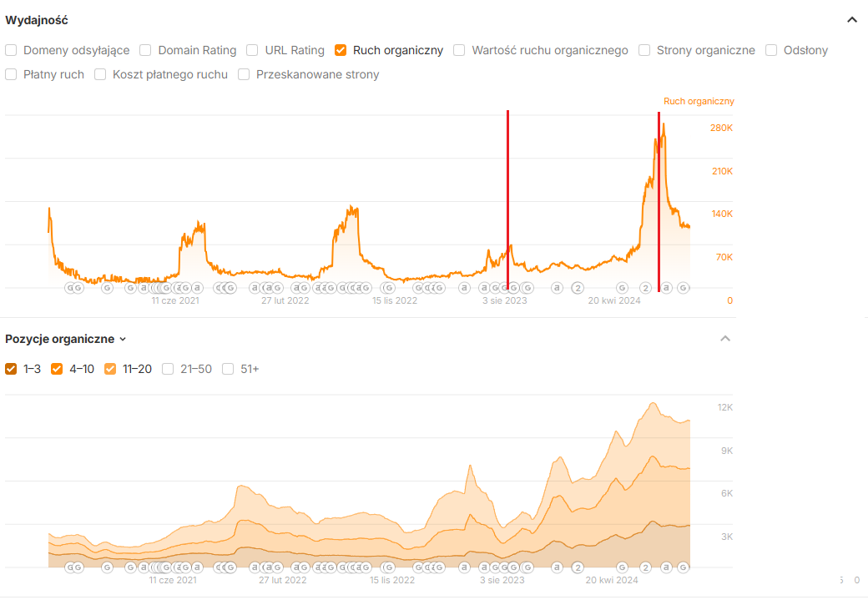Click the leftmost '2' marker on Pozycje organiczne timeline
Image resolution: width=868 pixels, height=605 pixels.
(577, 567)
